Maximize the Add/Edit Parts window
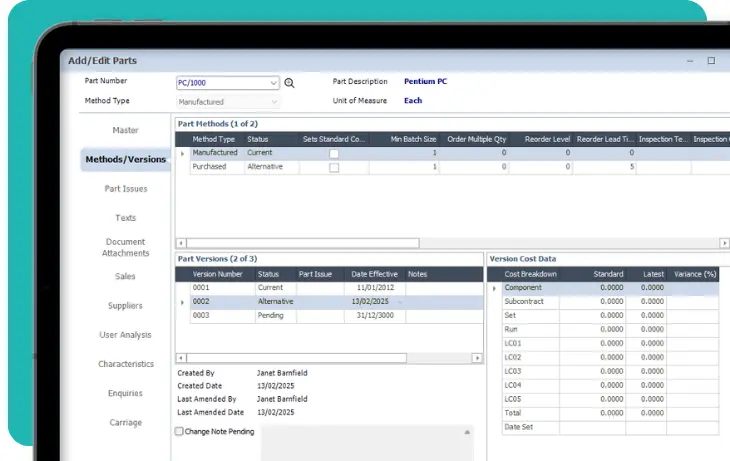This screenshot has width=730, height=461. point(711,60)
